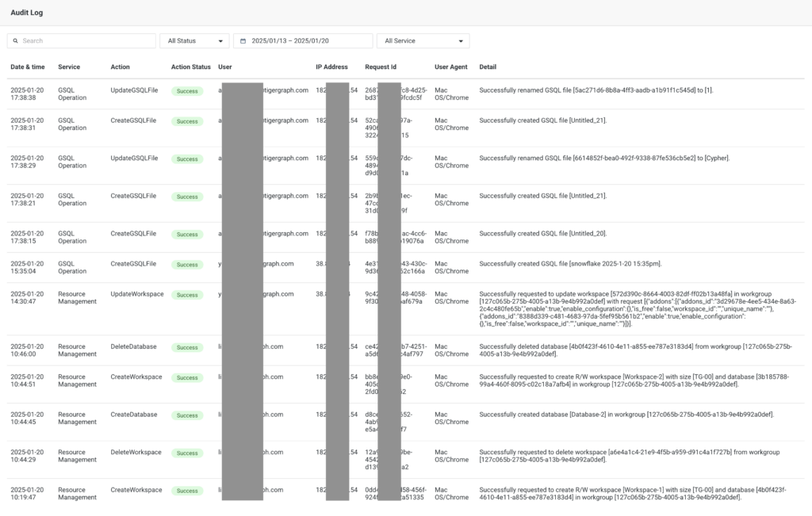
Task: Click the Action column header
Action: point(121,67)
